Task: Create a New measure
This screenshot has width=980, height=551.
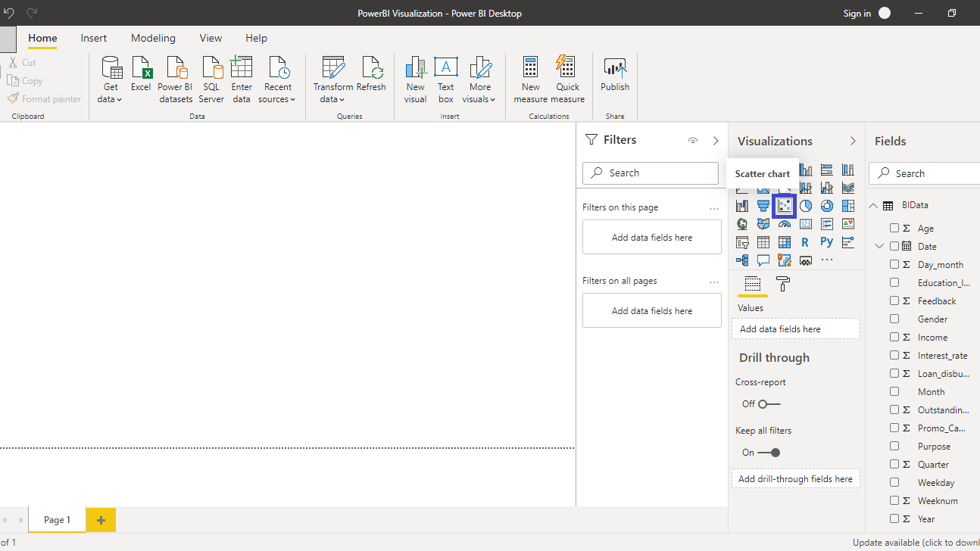Action: click(530, 79)
